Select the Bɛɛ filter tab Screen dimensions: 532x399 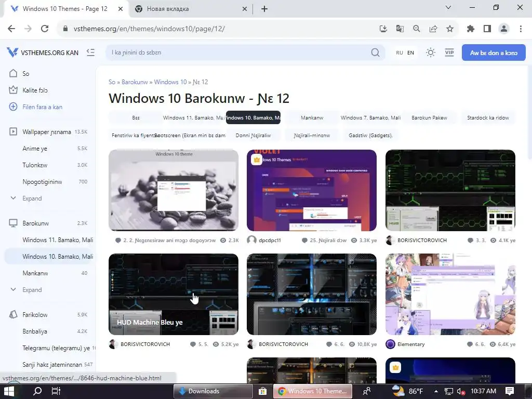(136, 118)
